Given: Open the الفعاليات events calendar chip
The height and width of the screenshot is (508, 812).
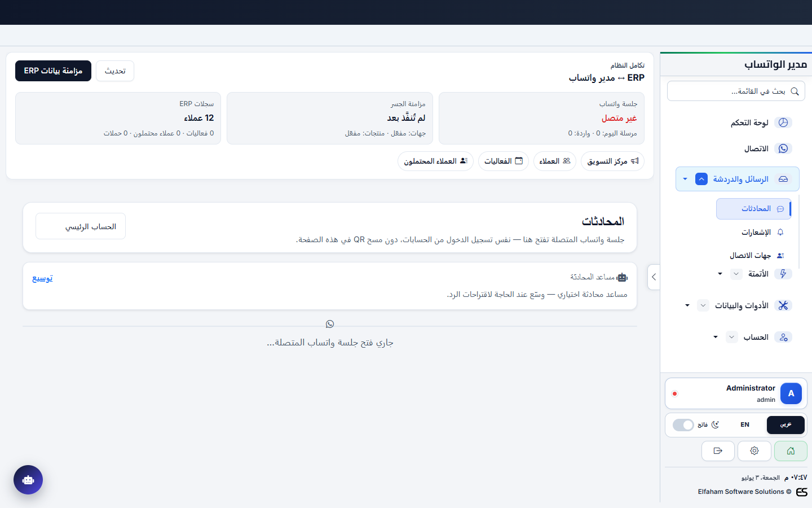Looking at the screenshot, I should 504,161.
